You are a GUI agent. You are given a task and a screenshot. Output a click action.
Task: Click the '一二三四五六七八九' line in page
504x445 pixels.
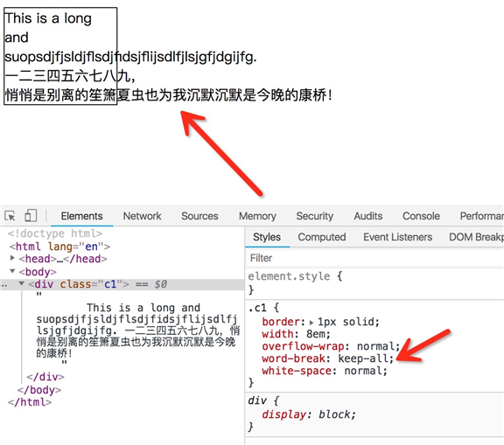[70, 76]
